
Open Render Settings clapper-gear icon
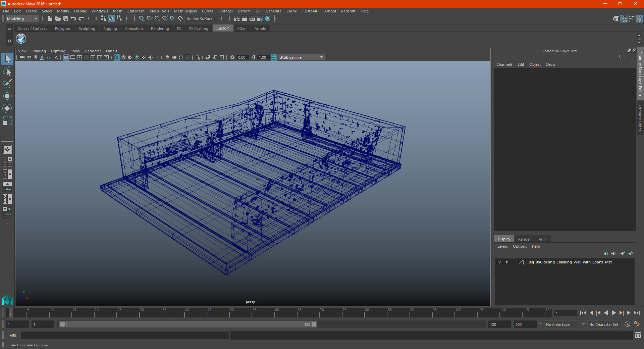click(260, 19)
